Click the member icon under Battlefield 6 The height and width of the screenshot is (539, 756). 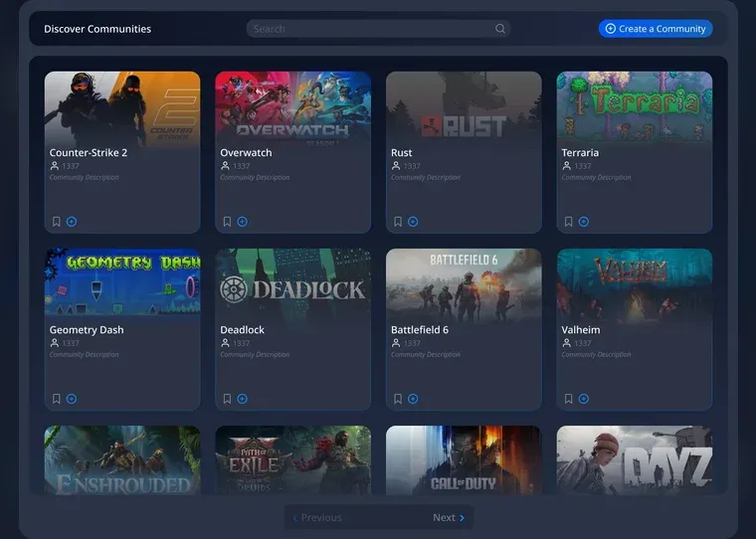395,343
